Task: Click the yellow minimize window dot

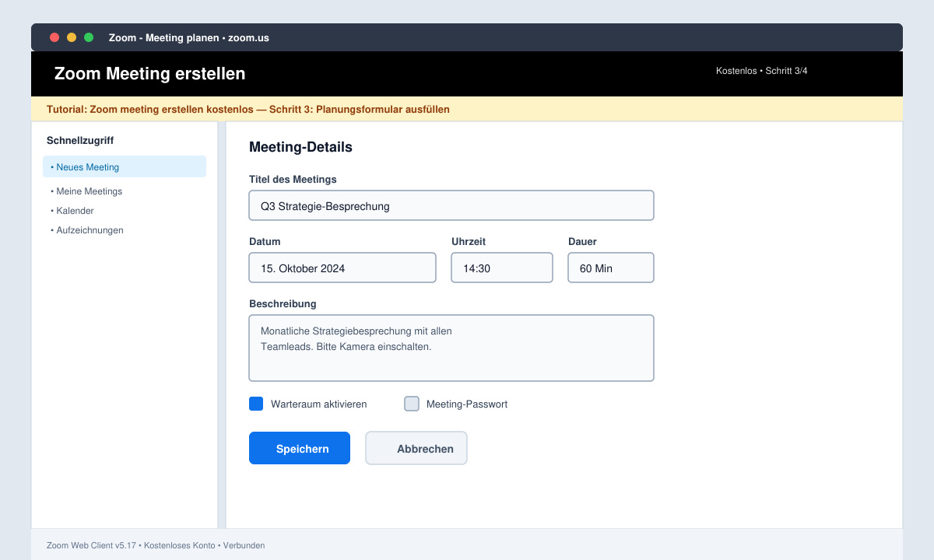Action: [x=72, y=37]
